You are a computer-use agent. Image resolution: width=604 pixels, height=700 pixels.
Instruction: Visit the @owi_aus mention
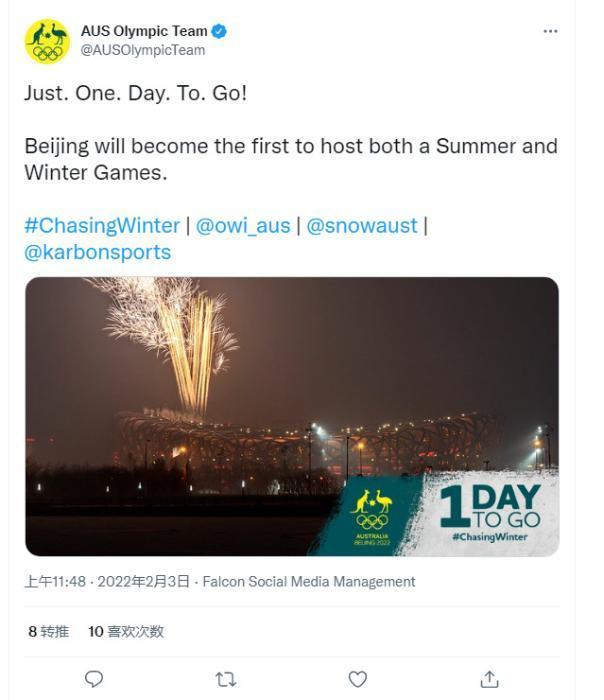click(x=244, y=225)
